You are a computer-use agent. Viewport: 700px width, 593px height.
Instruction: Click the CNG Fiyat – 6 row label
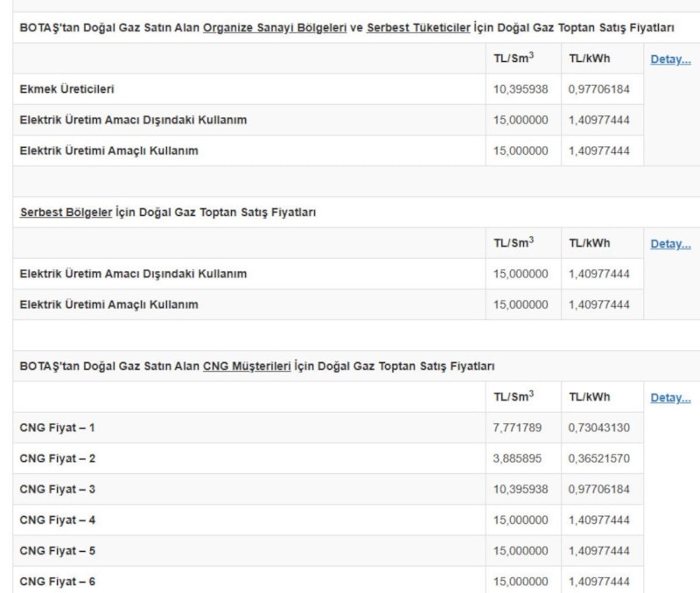(57, 582)
